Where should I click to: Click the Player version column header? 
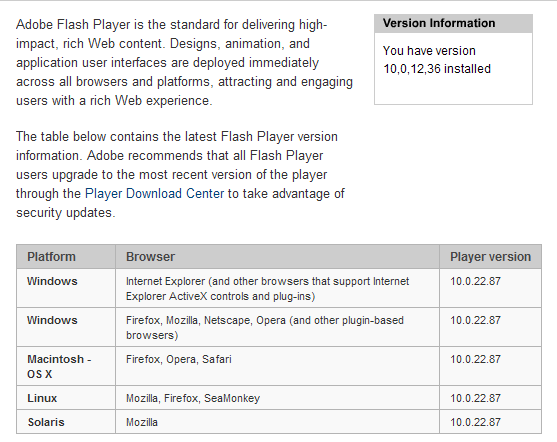(490, 257)
